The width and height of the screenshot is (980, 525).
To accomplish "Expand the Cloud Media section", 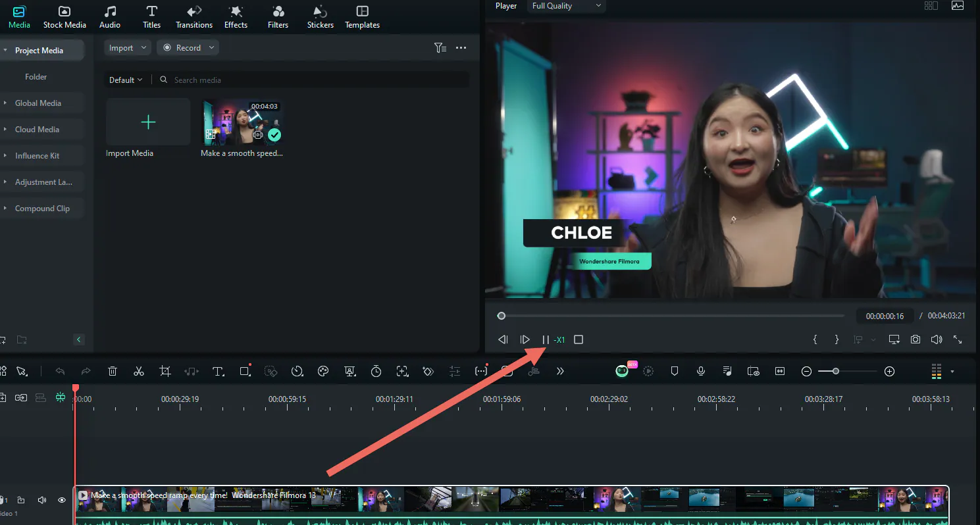I will coord(5,130).
